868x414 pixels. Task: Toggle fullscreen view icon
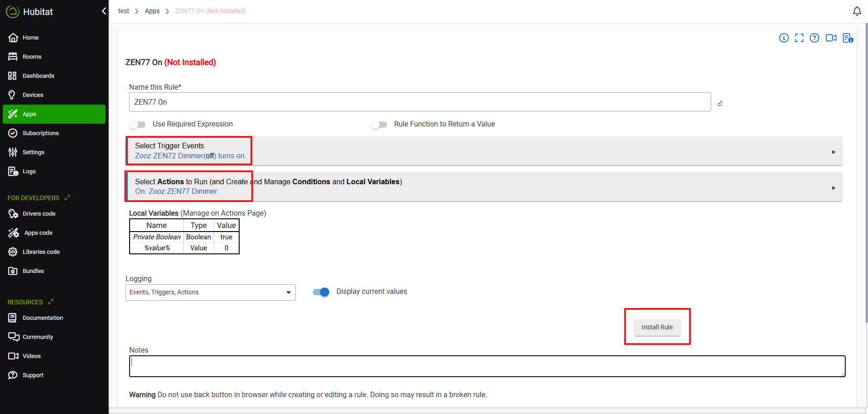coord(799,38)
